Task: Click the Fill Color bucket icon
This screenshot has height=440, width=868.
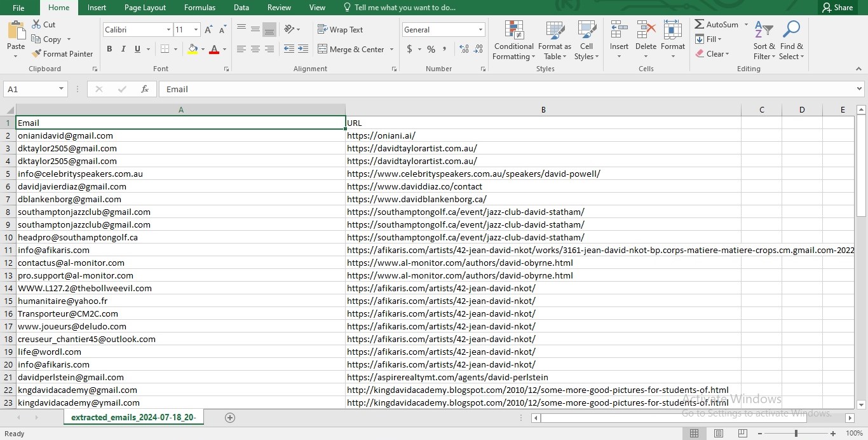Action: pos(193,49)
